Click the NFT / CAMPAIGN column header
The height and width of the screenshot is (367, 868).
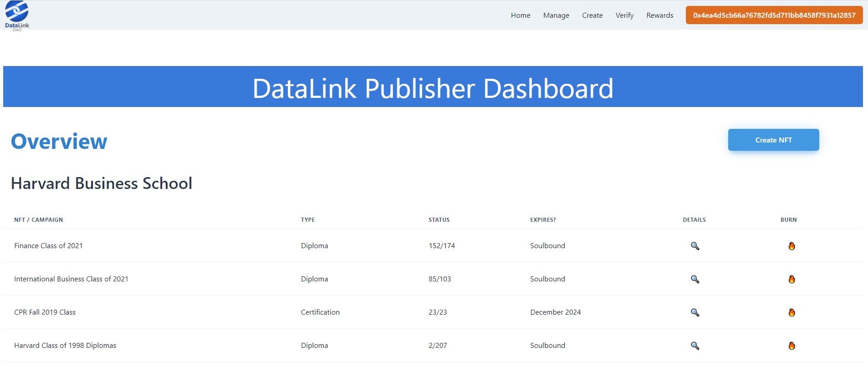coord(38,220)
